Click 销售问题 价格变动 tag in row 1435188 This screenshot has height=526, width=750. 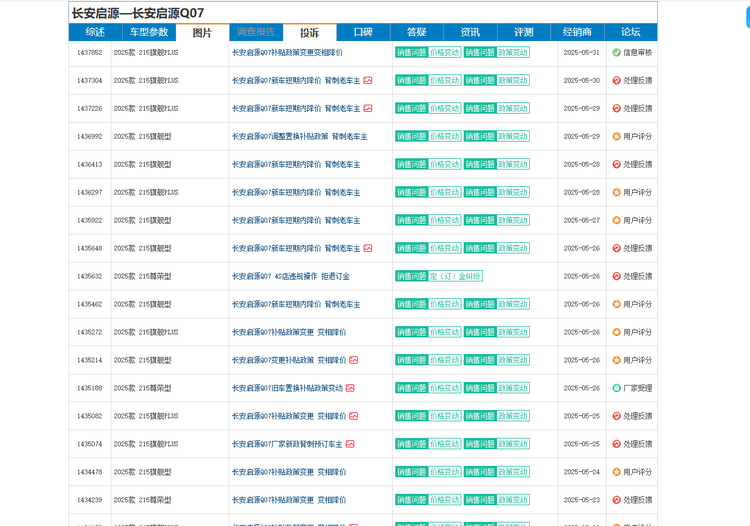coord(428,388)
